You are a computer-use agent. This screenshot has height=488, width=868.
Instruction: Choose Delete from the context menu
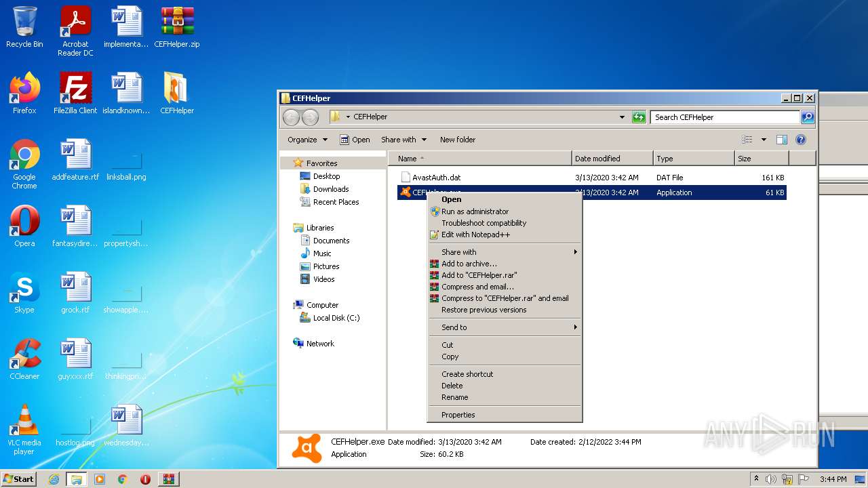(x=505, y=386)
